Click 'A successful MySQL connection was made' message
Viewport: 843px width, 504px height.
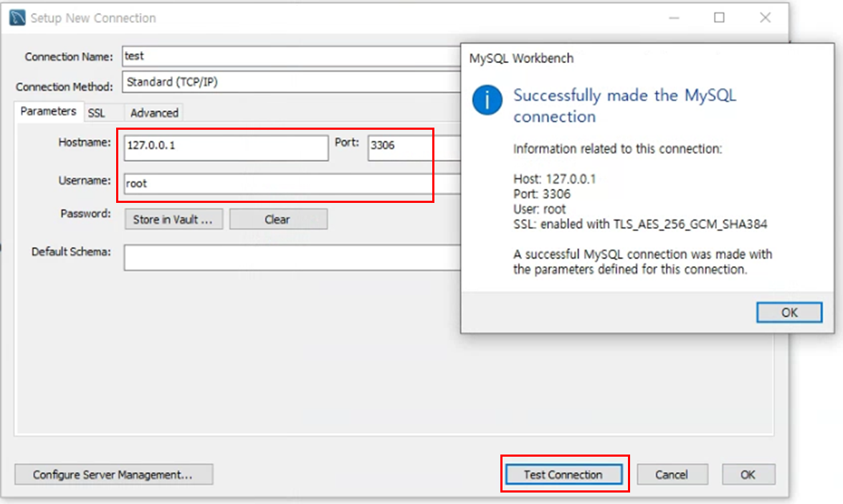tap(642, 262)
